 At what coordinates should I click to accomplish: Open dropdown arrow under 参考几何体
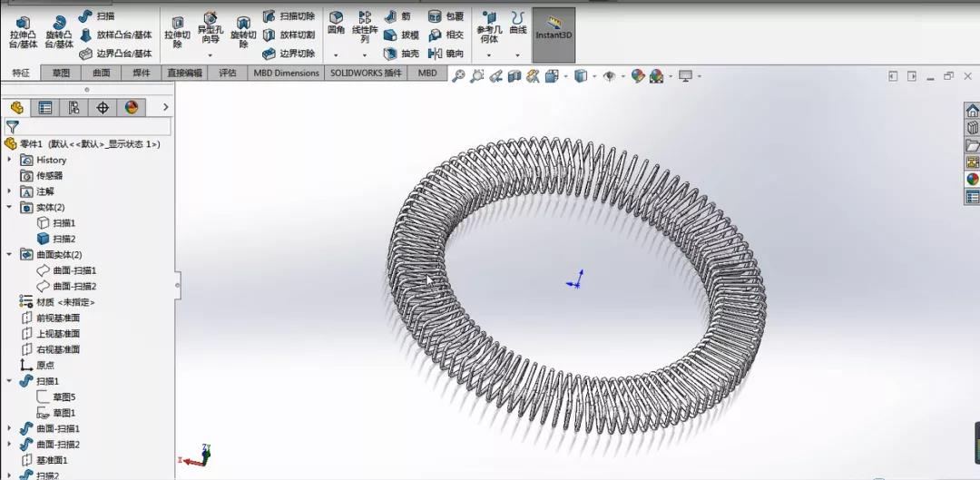pyautogui.click(x=488, y=55)
